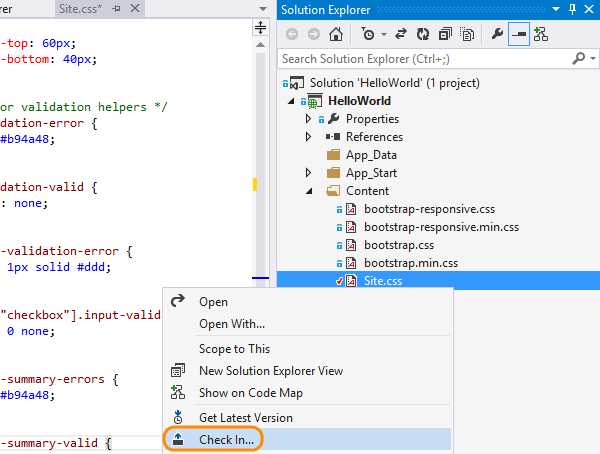Choose Open With... from context menu
The image size is (600, 454).
pyautogui.click(x=232, y=324)
